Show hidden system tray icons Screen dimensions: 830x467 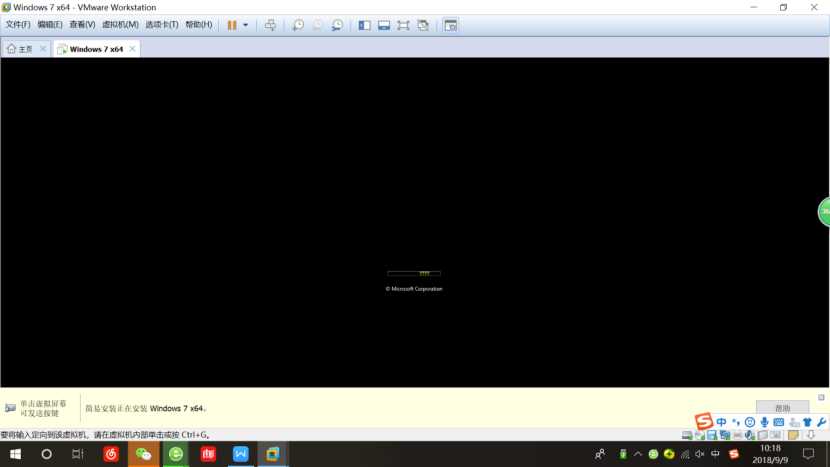[x=638, y=454]
